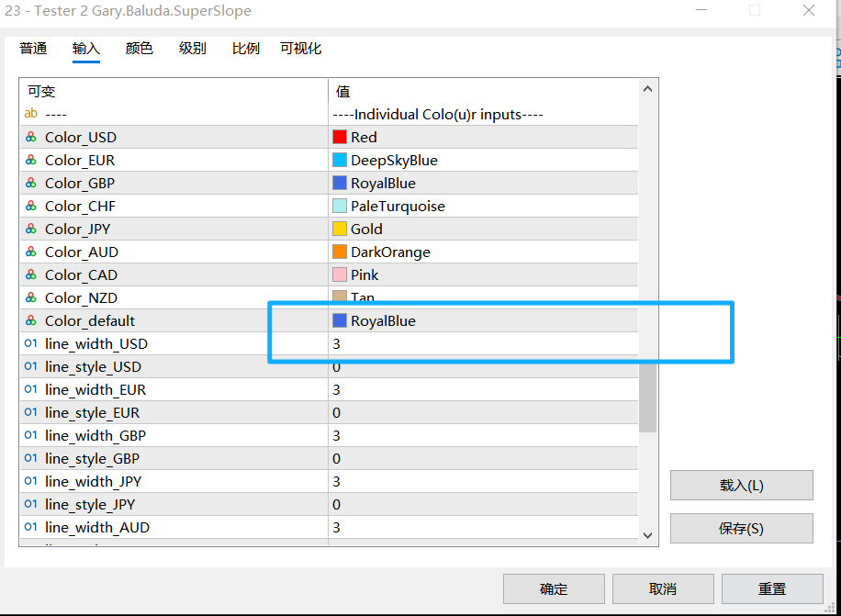
Task: Click the DeepSkyBlue swatch for Color_EUR
Action: click(340, 161)
